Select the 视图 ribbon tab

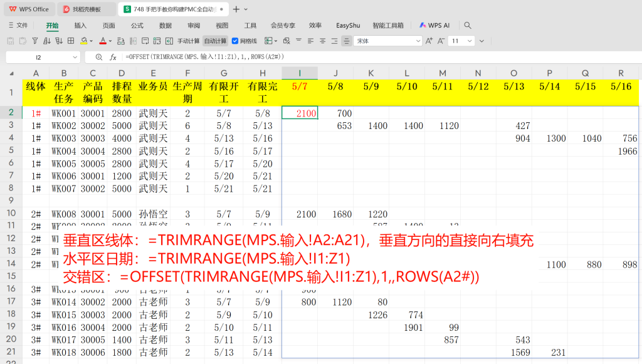(222, 25)
